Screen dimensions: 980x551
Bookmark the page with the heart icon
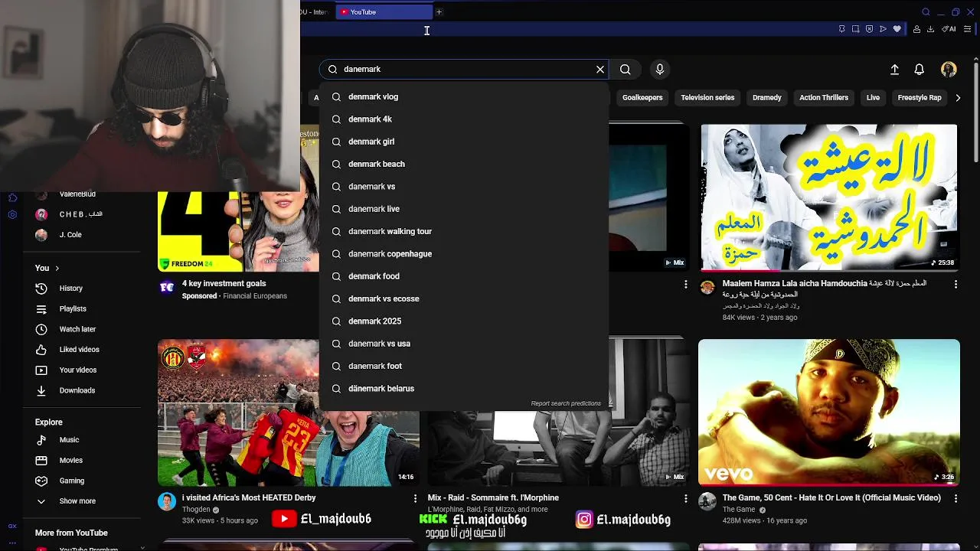click(897, 29)
